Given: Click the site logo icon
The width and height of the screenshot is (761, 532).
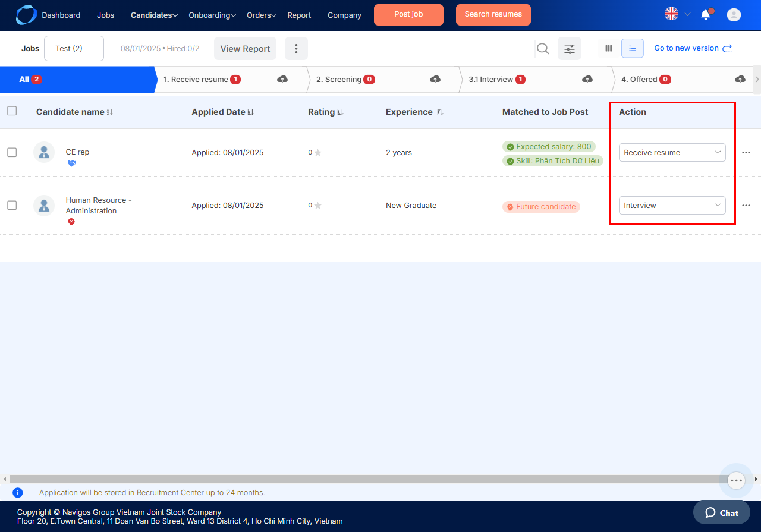Looking at the screenshot, I should click(26, 15).
